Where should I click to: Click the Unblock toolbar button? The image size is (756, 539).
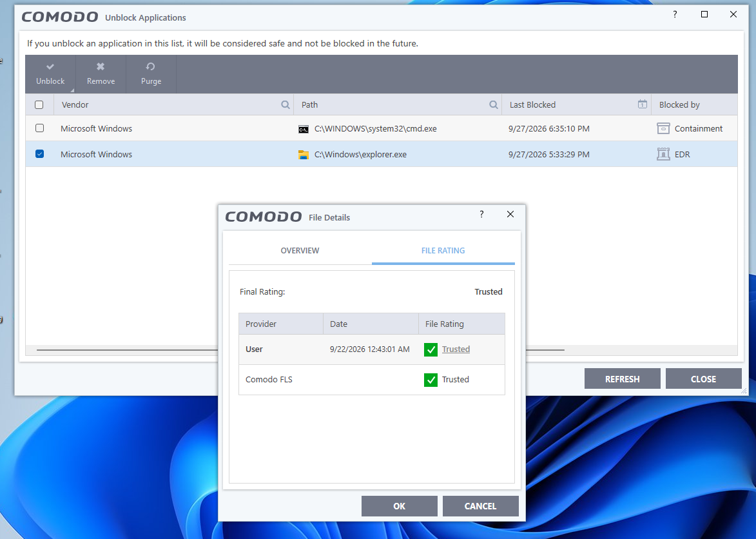[50, 73]
